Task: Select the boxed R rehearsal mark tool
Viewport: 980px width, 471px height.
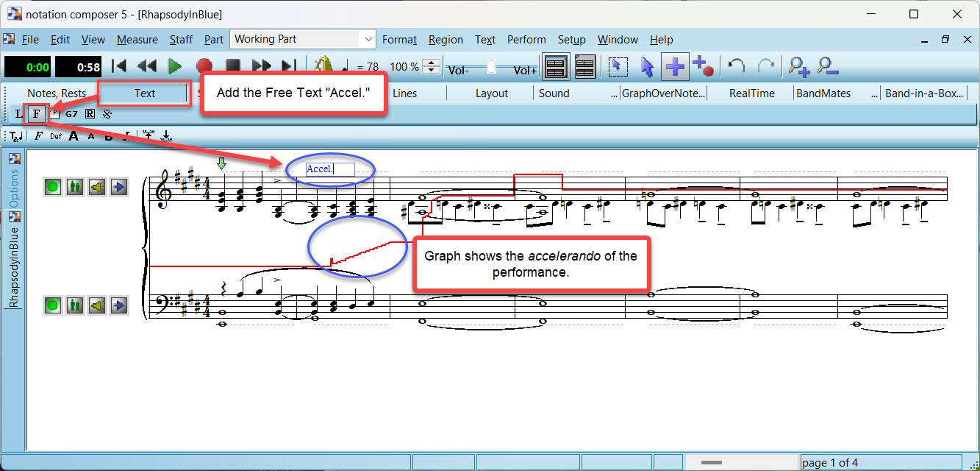Action: tap(90, 114)
